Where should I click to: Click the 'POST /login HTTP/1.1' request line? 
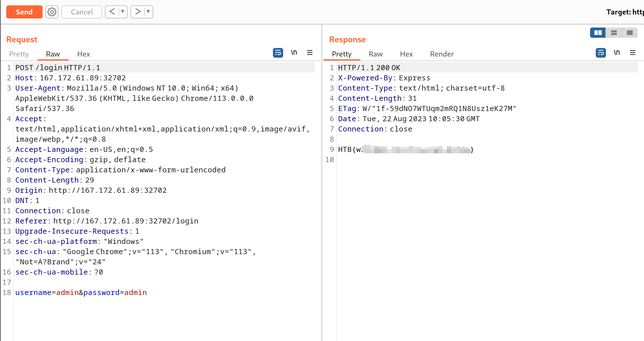click(58, 68)
